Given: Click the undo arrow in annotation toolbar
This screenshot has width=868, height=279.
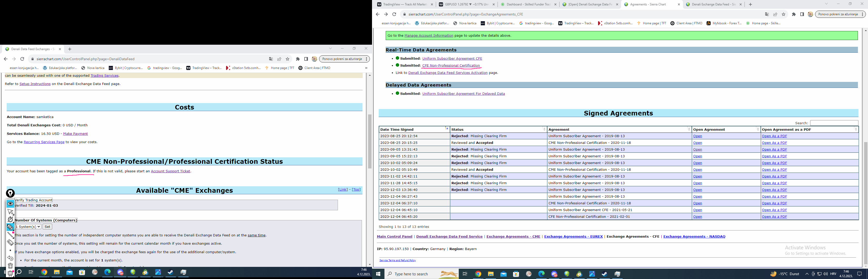Looking at the screenshot, I should (10, 258).
